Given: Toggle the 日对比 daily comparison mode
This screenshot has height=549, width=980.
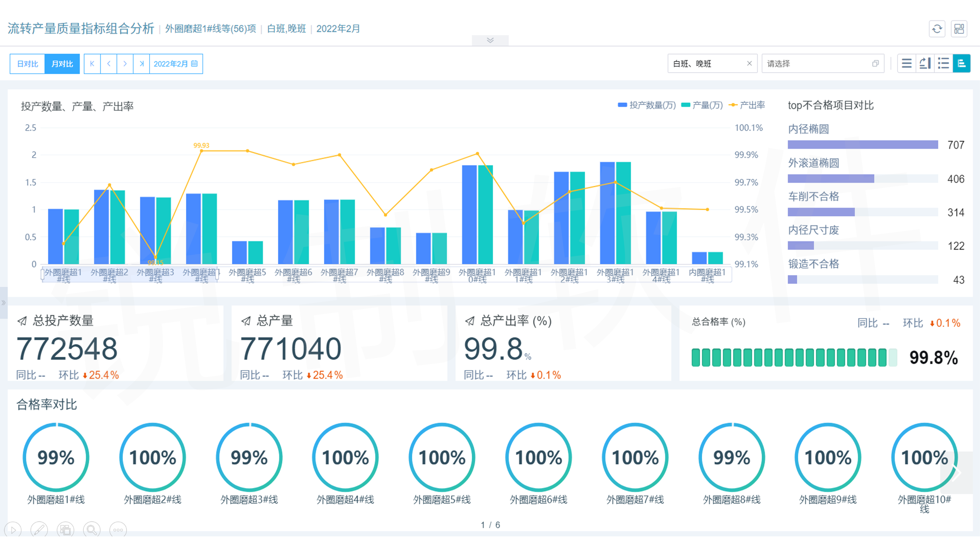Looking at the screenshot, I should (27, 64).
